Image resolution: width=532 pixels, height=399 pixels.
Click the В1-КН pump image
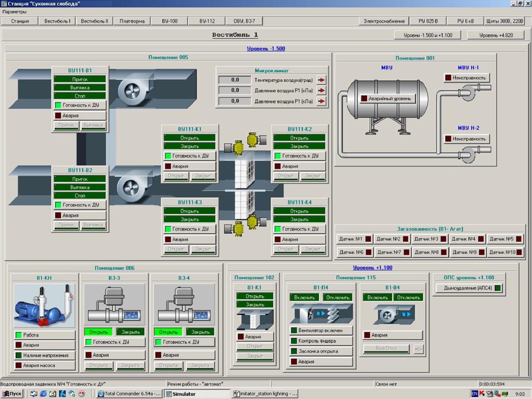(x=44, y=305)
